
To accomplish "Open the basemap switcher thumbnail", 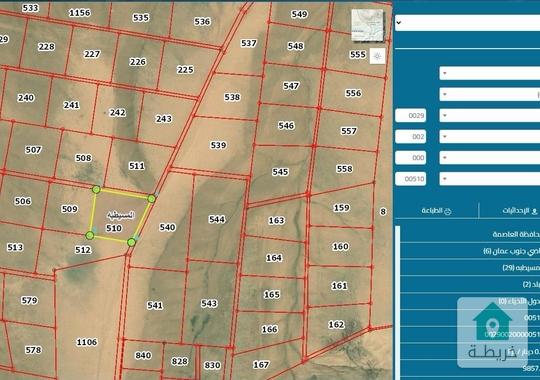I will (x=367, y=25).
